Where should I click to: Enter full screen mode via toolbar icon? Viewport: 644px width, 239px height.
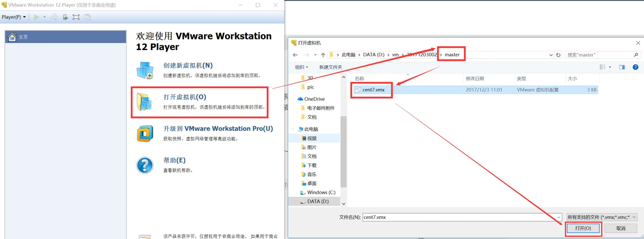pos(76,17)
